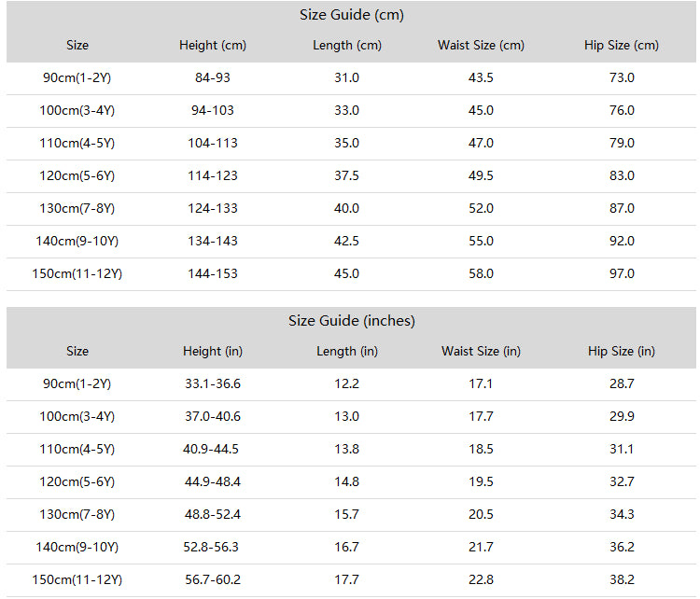Click waist size value 55.0
This screenshot has height=599, width=700.
tap(481, 241)
